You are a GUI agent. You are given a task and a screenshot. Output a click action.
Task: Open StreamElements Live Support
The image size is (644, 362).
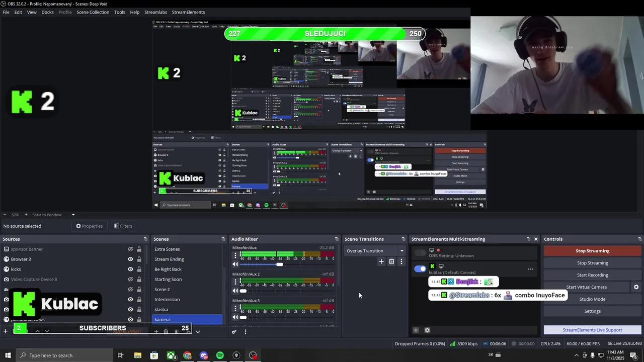(592, 330)
